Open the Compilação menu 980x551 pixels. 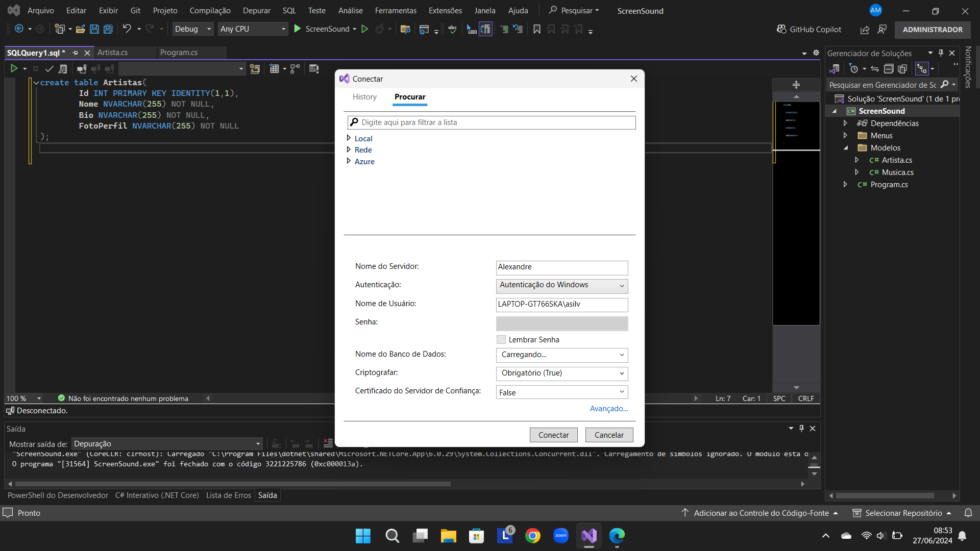(210, 10)
